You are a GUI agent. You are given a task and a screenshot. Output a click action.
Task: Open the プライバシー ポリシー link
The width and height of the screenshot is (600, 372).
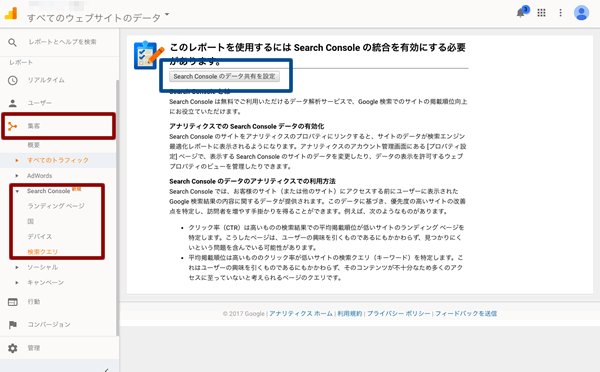click(x=399, y=314)
